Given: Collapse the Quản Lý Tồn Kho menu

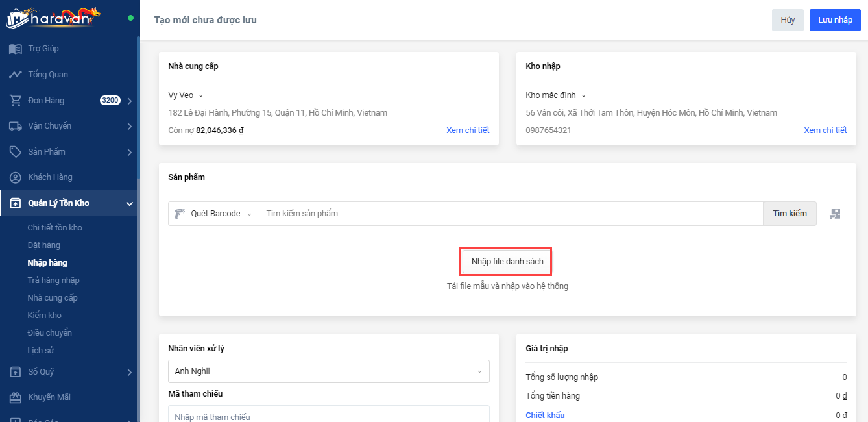Looking at the screenshot, I should [x=129, y=204].
